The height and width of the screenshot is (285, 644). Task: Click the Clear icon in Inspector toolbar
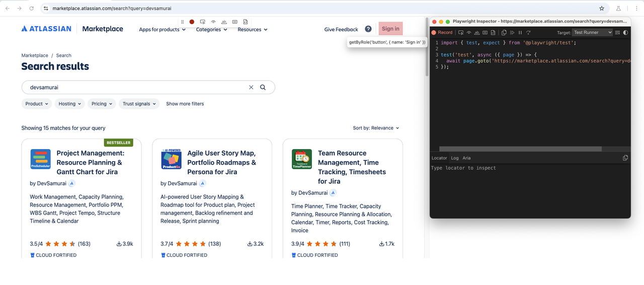pyautogui.click(x=617, y=32)
